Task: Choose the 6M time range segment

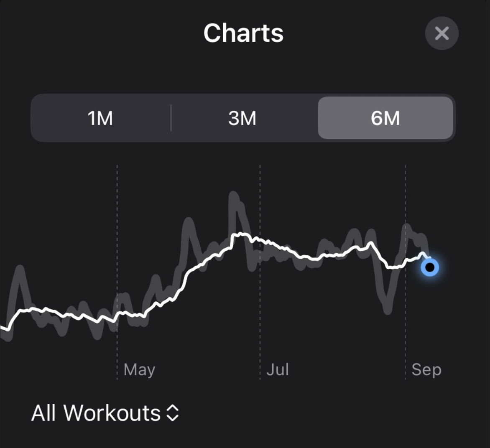Action: (385, 118)
